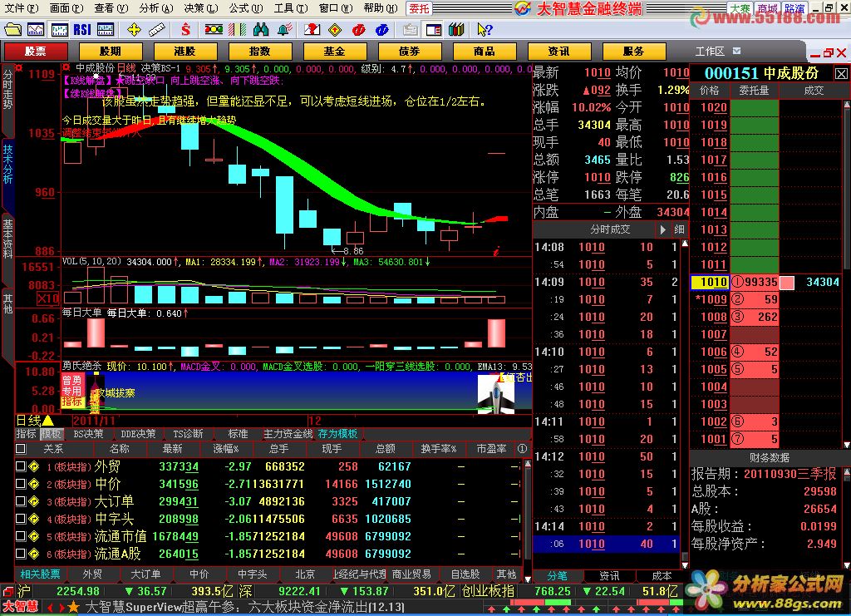The width and height of the screenshot is (851, 616).
Task: Toggle the info panel layout icon
Action: pyautogui.click(x=434, y=29)
